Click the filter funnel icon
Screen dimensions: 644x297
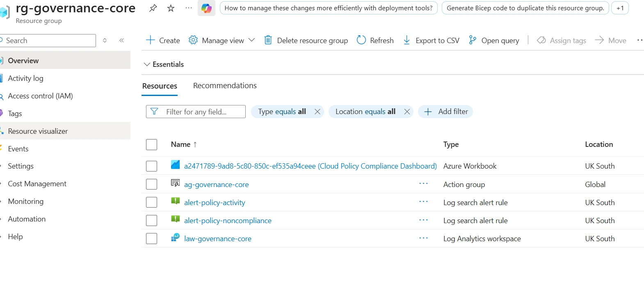pyautogui.click(x=154, y=112)
